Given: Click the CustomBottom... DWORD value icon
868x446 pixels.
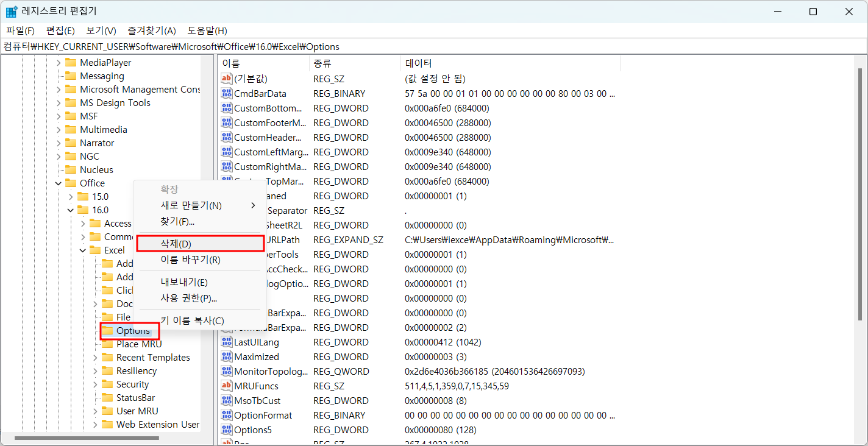Looking at the screenshot, I should tap(227, 108).
